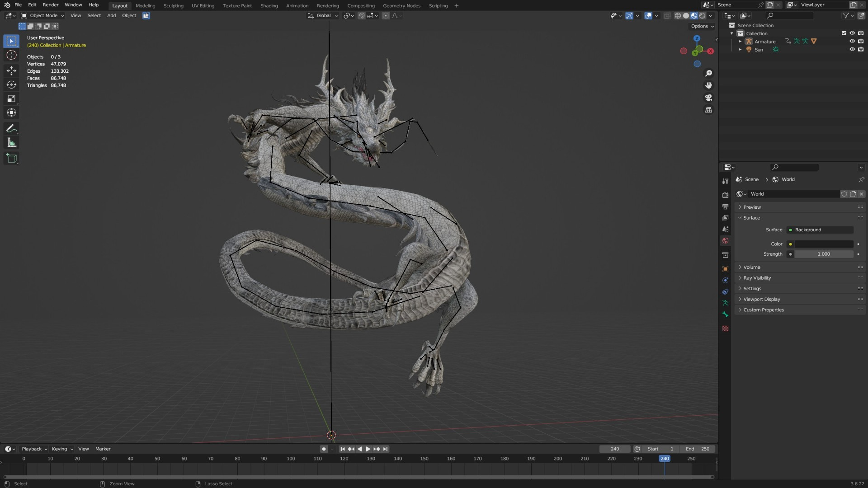The height and width of the screenshot is (488, 868).
Task: Open the Scene properties tab
Action: [725, 229]
